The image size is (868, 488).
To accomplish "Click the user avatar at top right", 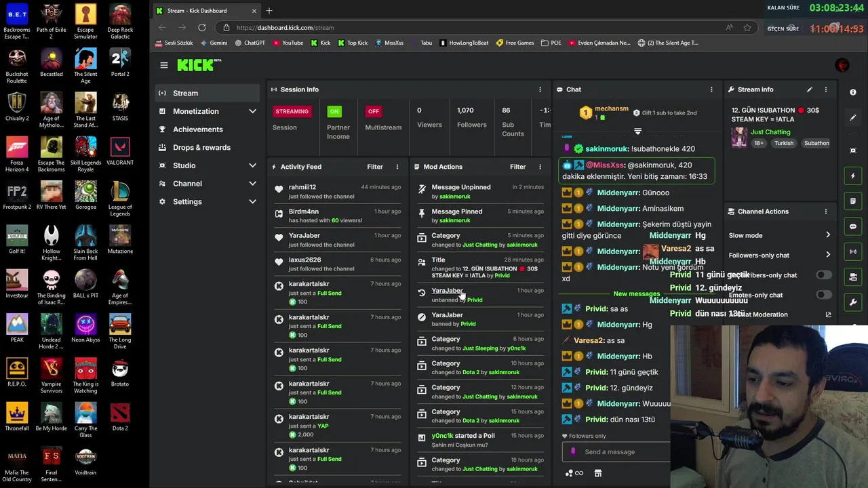I will (x=842, y=65).
